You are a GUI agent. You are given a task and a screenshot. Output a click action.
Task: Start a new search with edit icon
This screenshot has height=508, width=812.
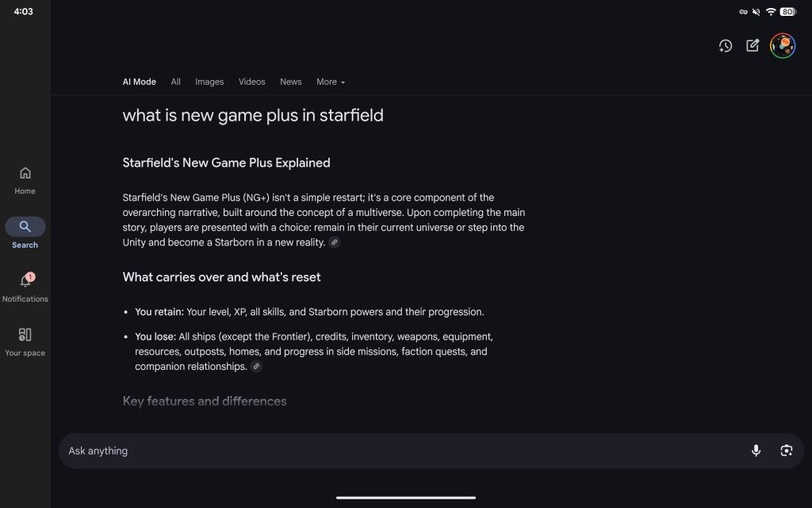point(753,46)
